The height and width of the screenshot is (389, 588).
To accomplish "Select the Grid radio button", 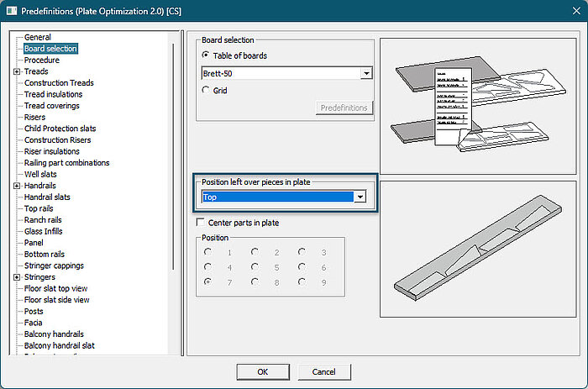I will [206, 90].
